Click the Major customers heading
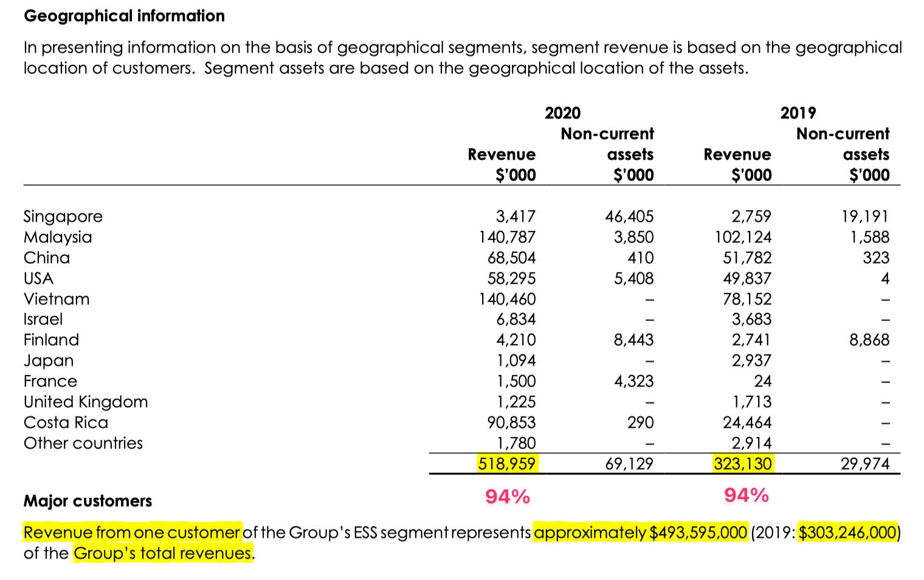The image size is (924, 580). (x=87, y=501)
